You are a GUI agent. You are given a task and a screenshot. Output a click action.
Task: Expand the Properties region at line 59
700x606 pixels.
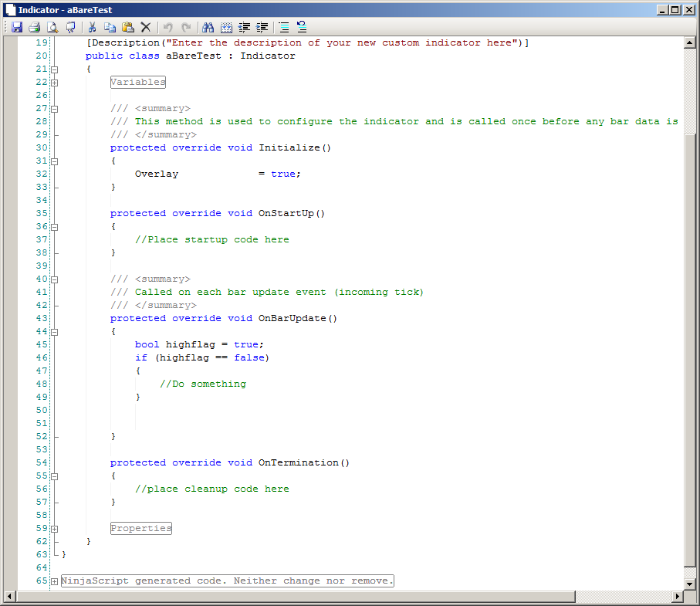55,530
